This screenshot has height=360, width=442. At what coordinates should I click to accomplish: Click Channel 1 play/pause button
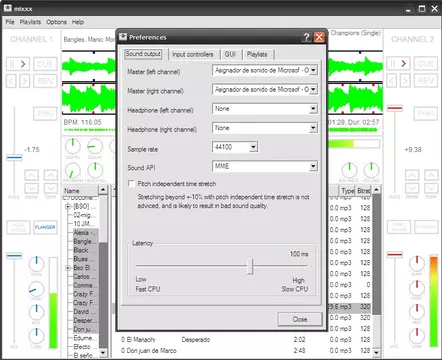pyautogui.click(x=18, y=64)
